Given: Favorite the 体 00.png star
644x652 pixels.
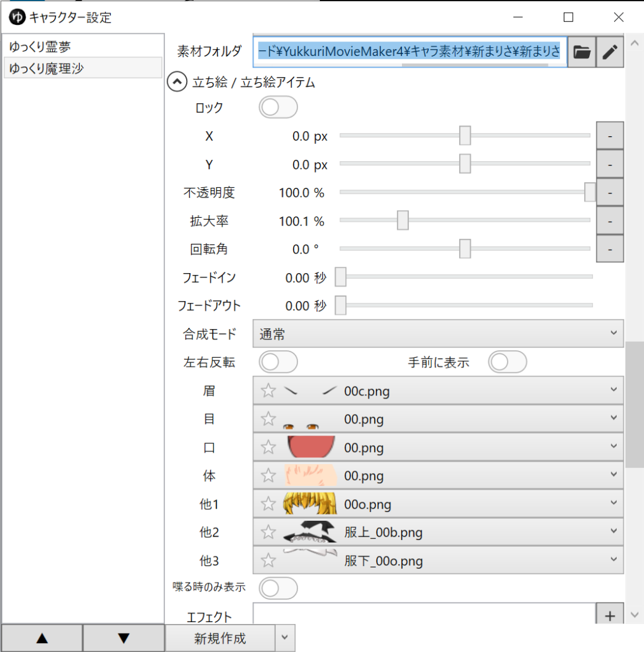Looking at the screenshot, I should pyautogui.click(x=268, y=475).
